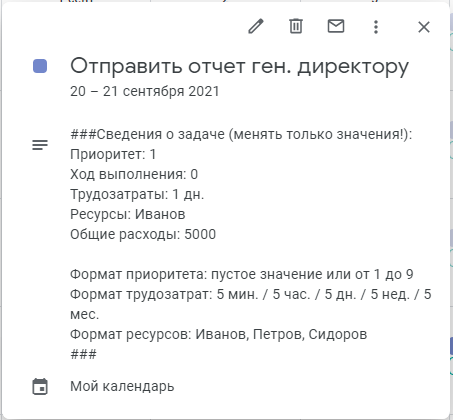453x420 pixels.
Task: Click event title Отправить отчет ген. директору
Action: tap(239, 66)
